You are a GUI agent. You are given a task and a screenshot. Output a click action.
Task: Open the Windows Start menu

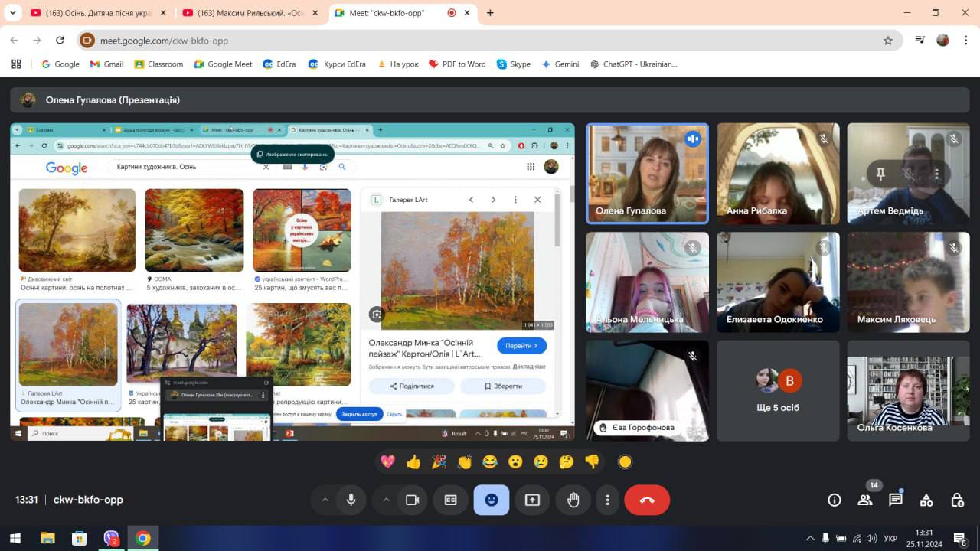click(15, 538)
